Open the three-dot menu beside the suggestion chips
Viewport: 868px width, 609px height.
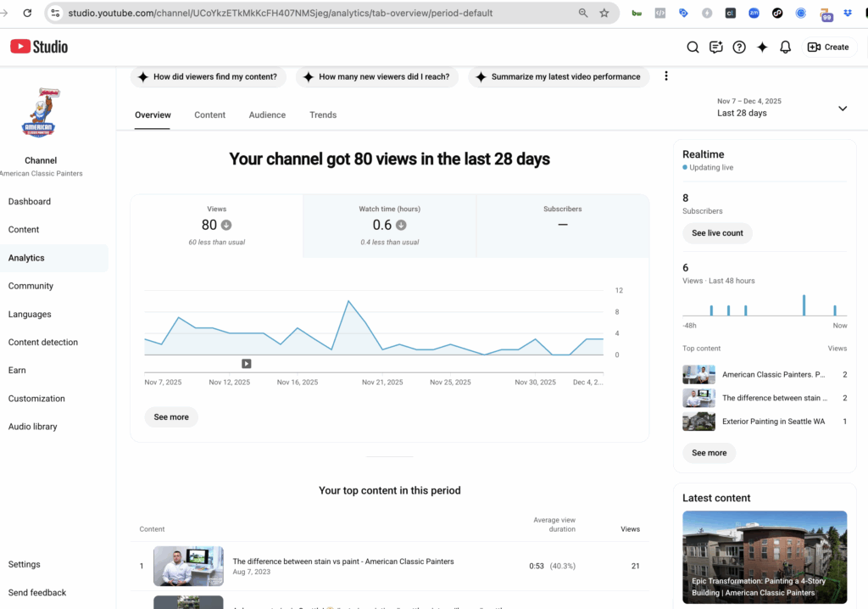pos(666,75)
